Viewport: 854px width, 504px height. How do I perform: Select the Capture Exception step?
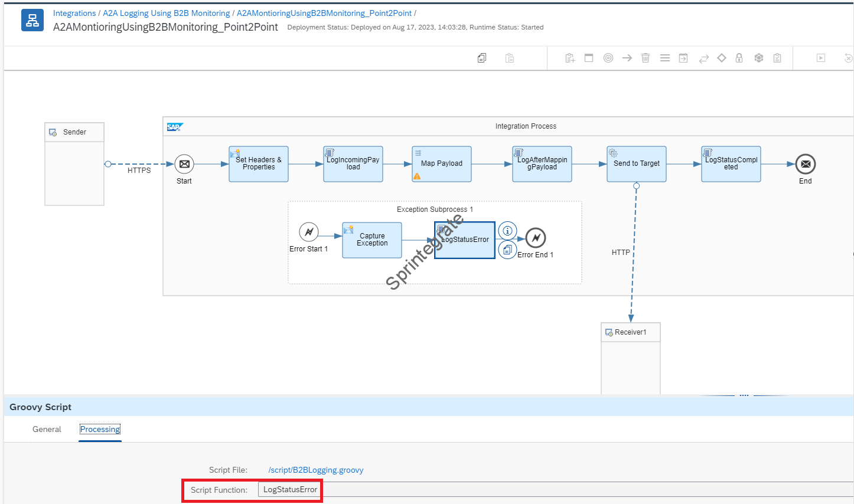372,240
